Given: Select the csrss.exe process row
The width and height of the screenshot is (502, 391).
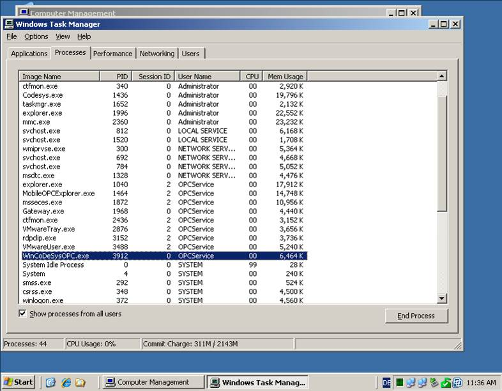Looking at the screenshot, I should (x=163, y=292).
